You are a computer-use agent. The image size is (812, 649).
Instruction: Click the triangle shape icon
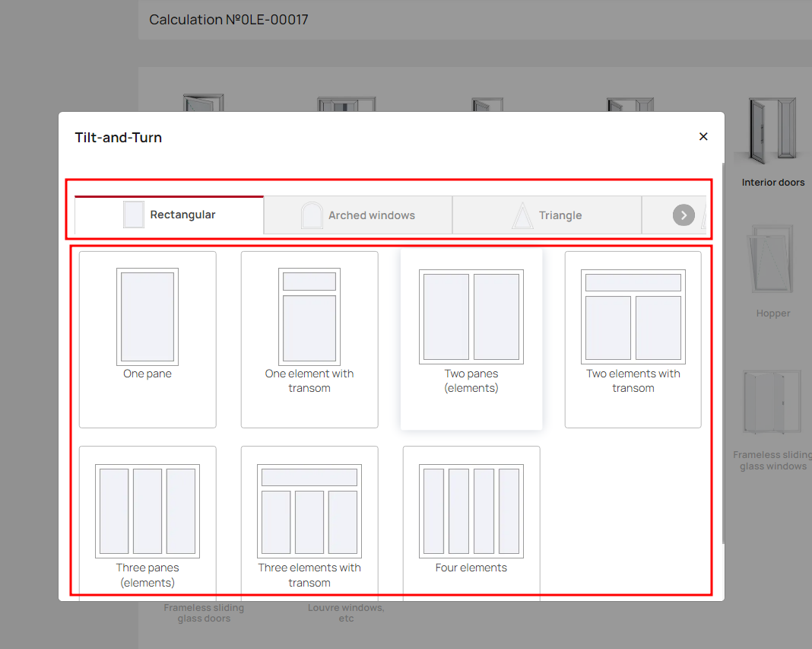(x=522, y=215)
